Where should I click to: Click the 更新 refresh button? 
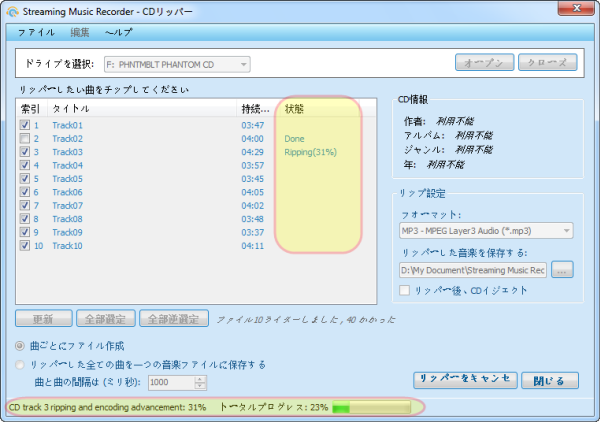point(44,318)
